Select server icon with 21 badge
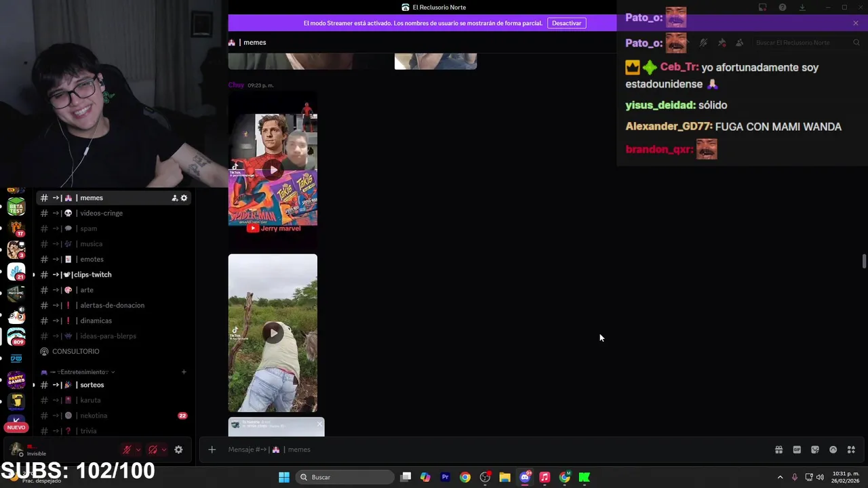The image size is (868, 488). tap(16, 272)
